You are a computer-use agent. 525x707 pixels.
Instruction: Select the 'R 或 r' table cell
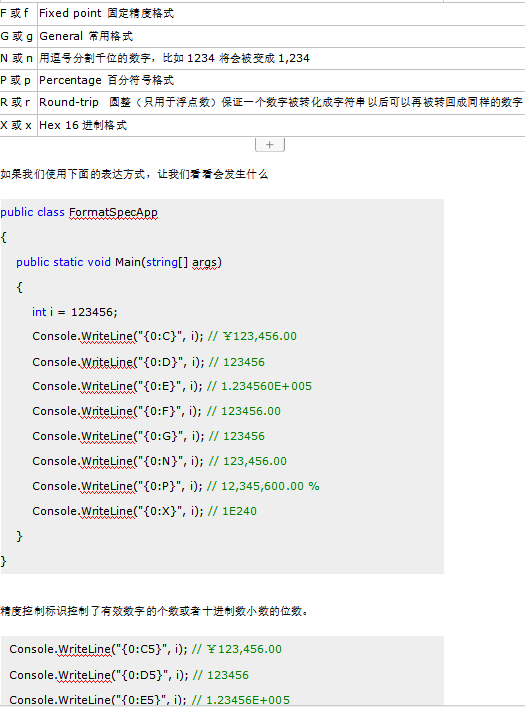pos(18,103)
